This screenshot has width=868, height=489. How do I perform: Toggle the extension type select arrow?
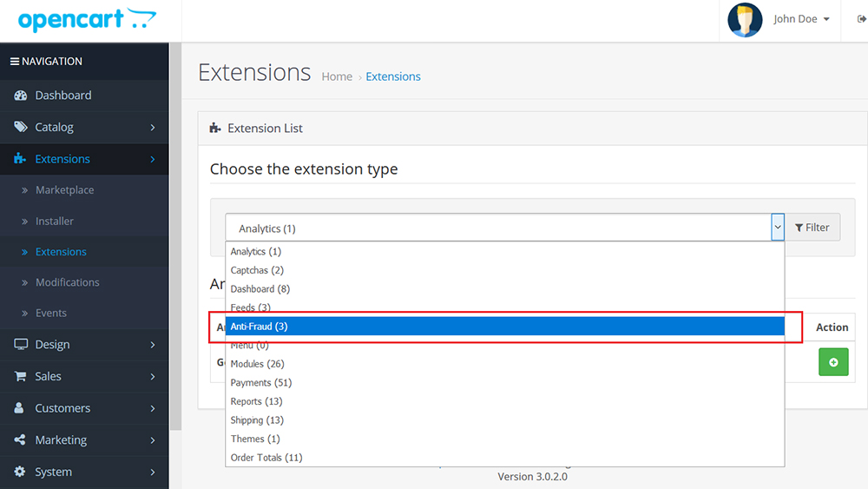(x=777, y=227)
